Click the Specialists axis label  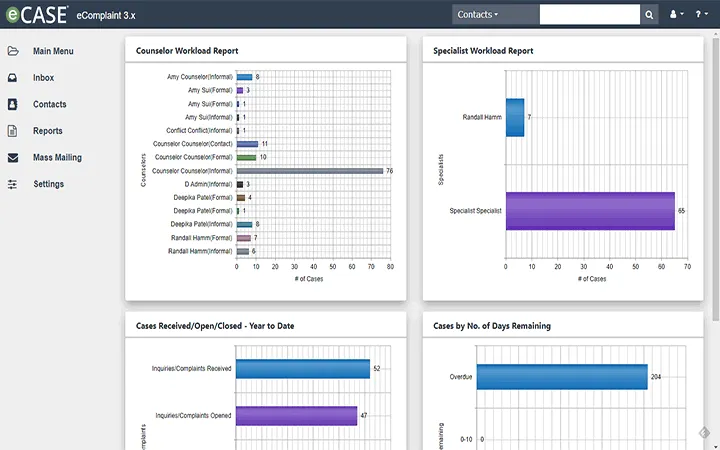(x=441, y=170)
